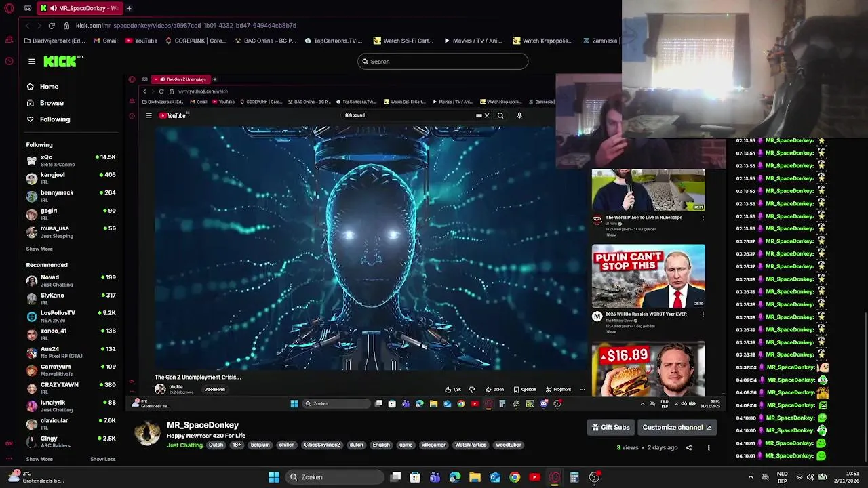View site security lock info
The width and height of the screenshot is (868, 488).
(x=66, y=26)
